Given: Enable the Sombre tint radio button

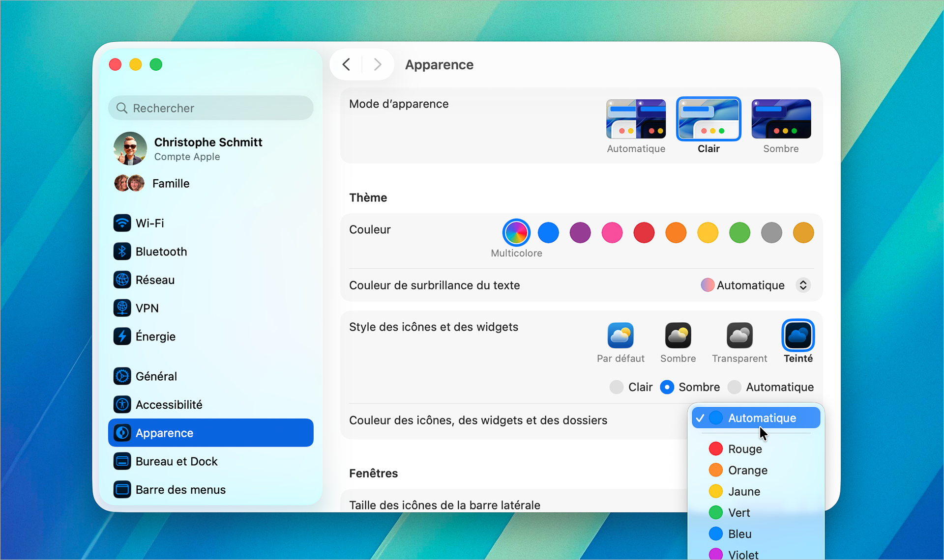Looking at the screenshot, I should [x=667, y=387].
